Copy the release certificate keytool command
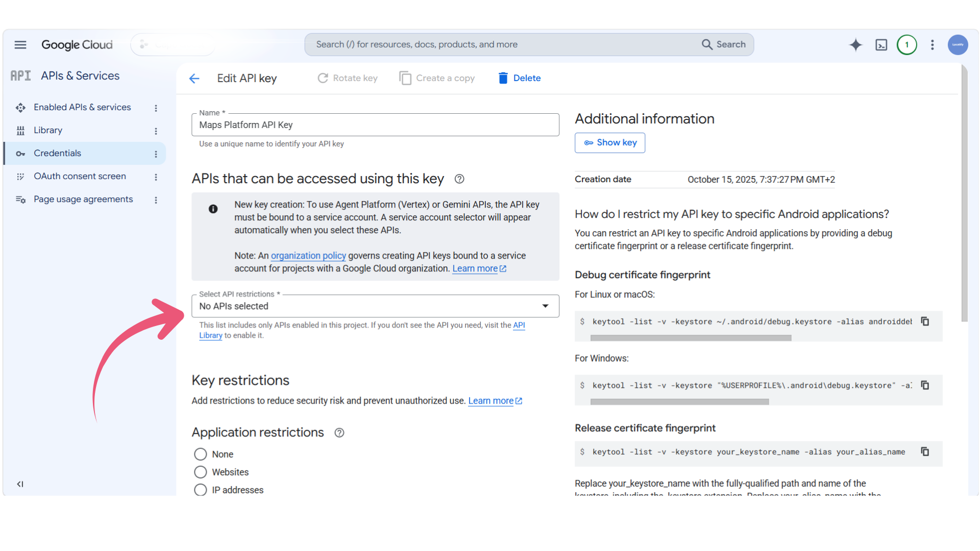 925,452
